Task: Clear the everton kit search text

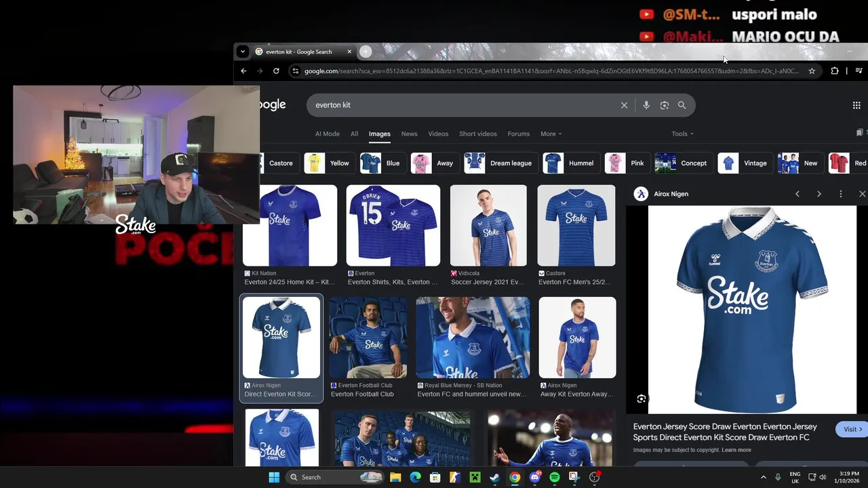Action: 624,105
